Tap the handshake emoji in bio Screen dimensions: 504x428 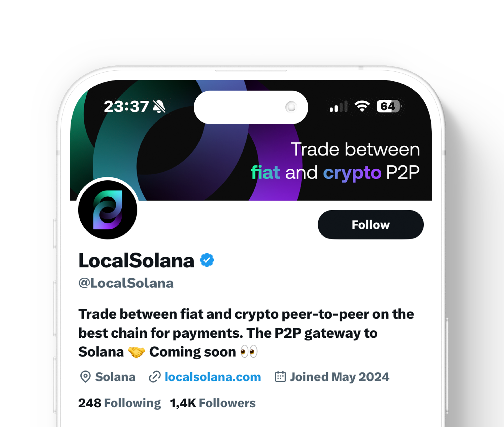[x=137, y=352]
